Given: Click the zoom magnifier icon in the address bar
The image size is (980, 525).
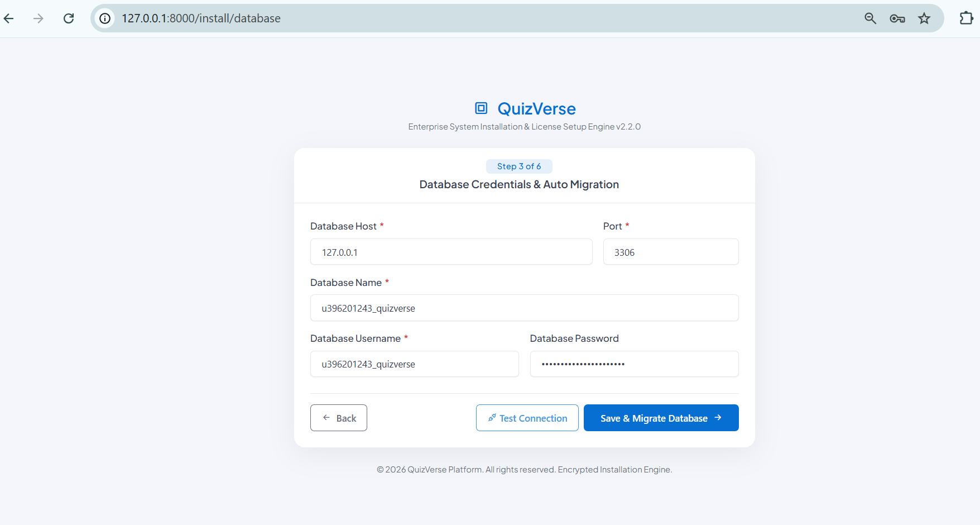Looking at the screenshot, I should (870, 18).
